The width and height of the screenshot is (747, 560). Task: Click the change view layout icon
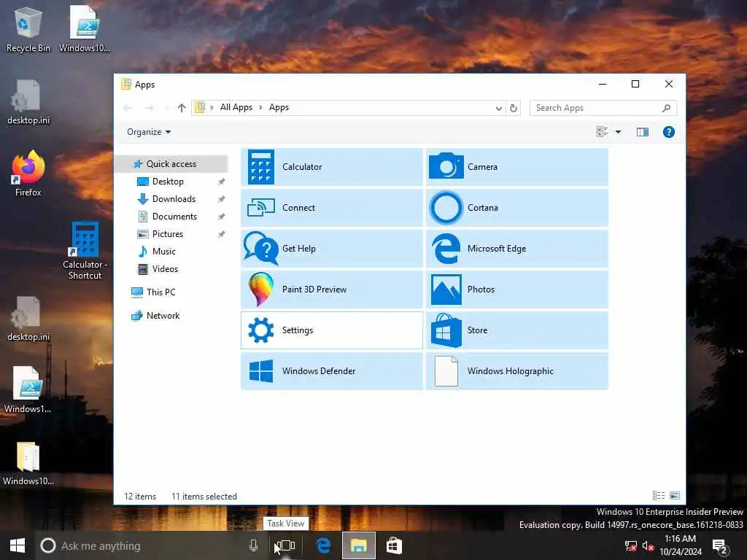tap(602, 132)
